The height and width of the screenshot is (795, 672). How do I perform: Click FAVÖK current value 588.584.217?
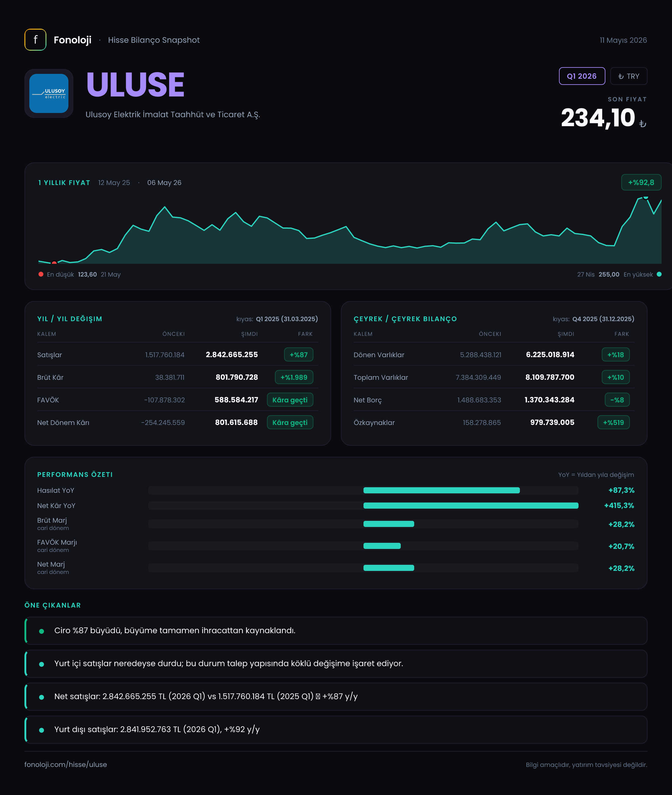[236, 400]
